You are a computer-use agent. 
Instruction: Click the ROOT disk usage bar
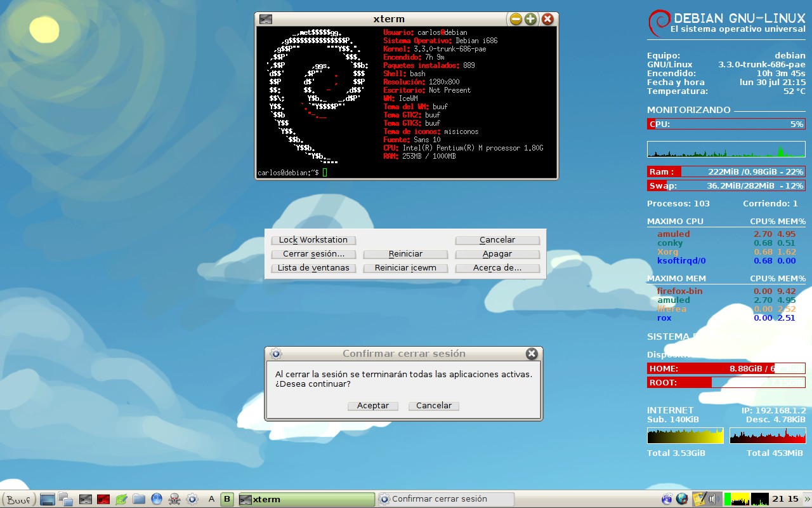726,382
